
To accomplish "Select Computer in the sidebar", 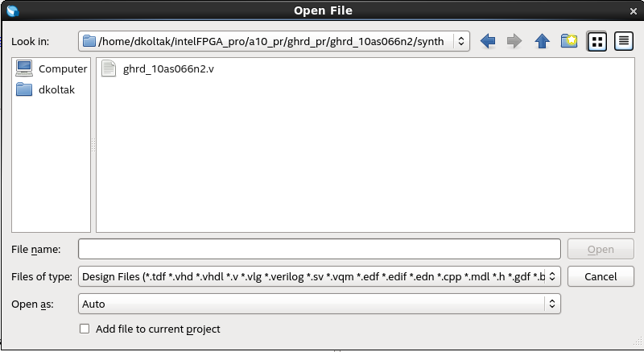I will (x=52, y=69).
